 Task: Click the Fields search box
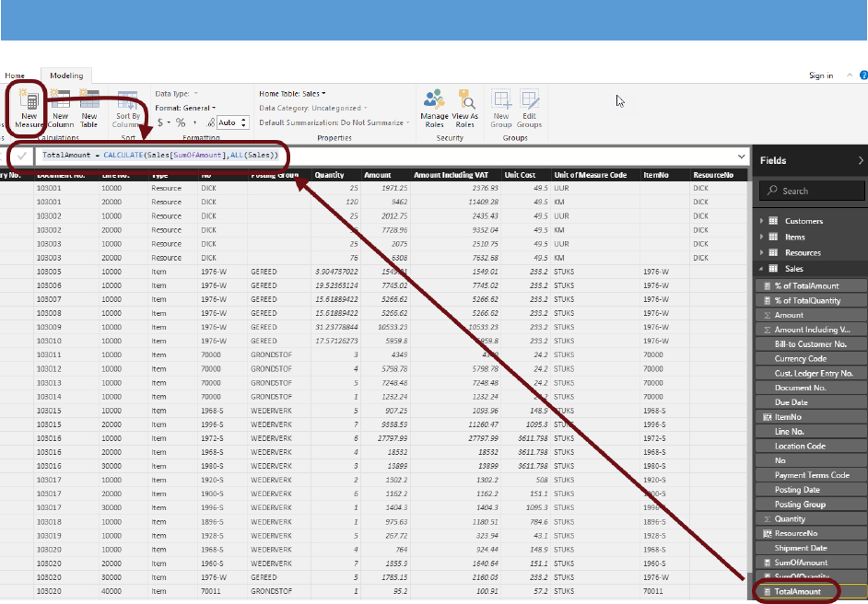(x=813, y=191)
